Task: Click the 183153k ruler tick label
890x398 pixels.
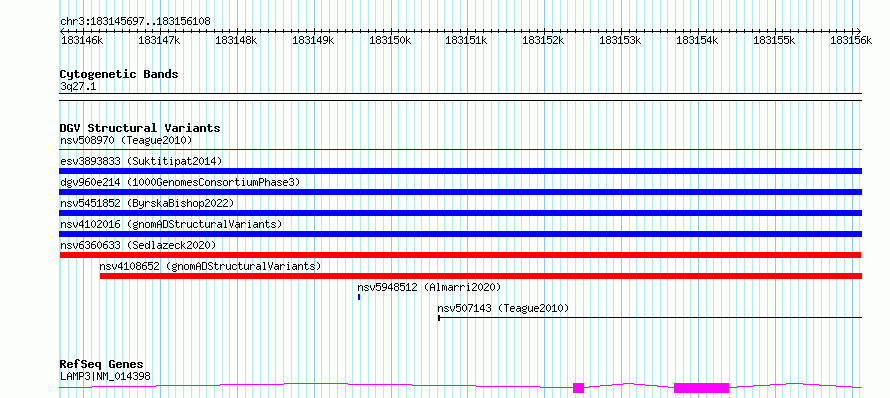Action: click(620, 40)
